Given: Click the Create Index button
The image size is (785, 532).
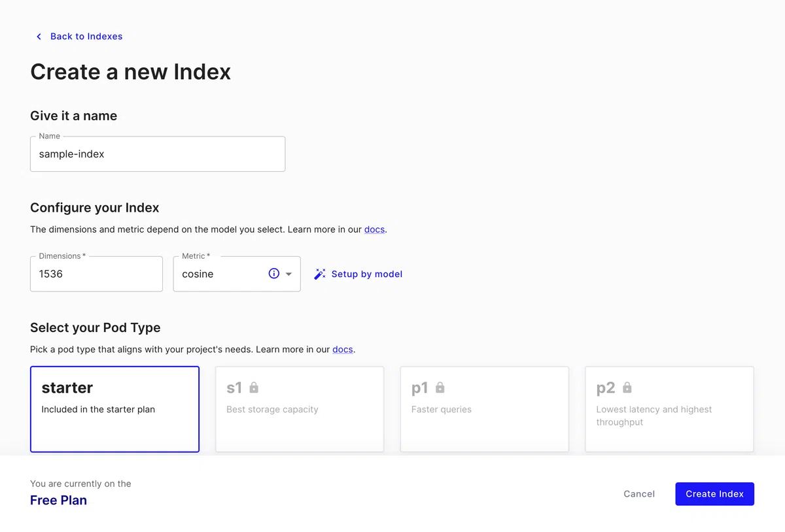Looking at the screenshot, I should point(714,494).
